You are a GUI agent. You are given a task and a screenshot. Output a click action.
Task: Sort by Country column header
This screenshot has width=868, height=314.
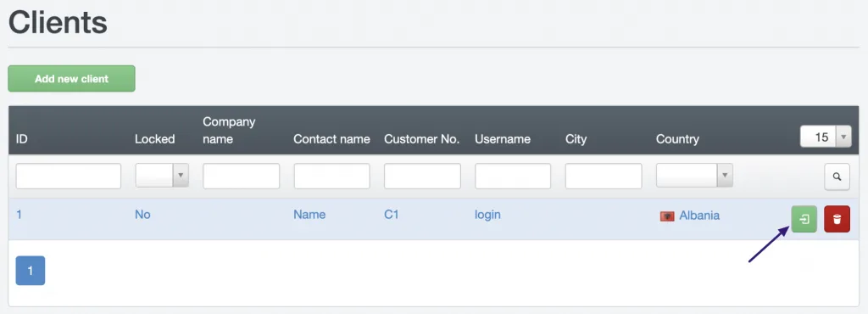pos(677,139)
